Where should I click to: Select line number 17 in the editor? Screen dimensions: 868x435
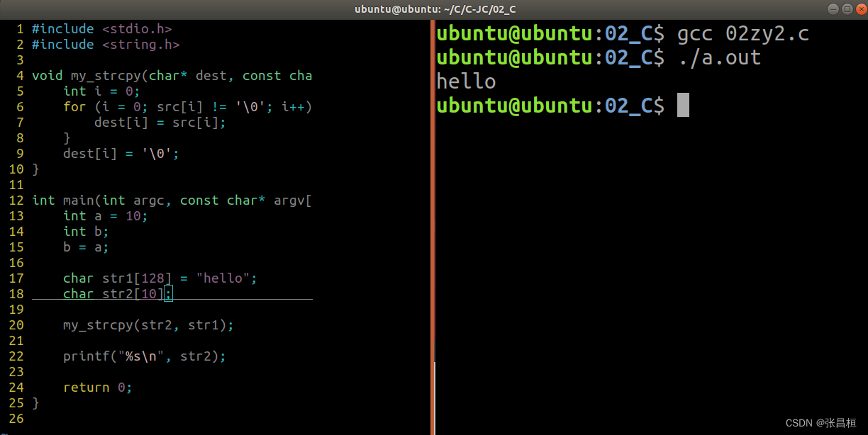coord(16,278)
